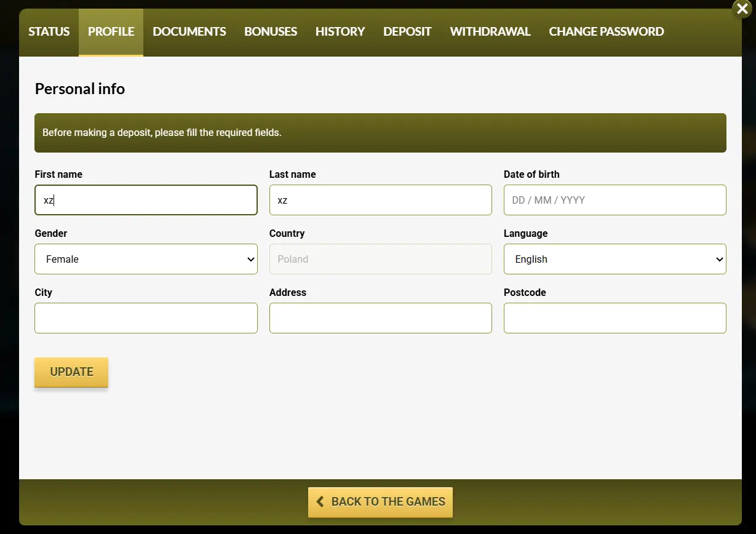The image size is (756, 534).
Task: Click the Address label
Action: click(288, 293)
